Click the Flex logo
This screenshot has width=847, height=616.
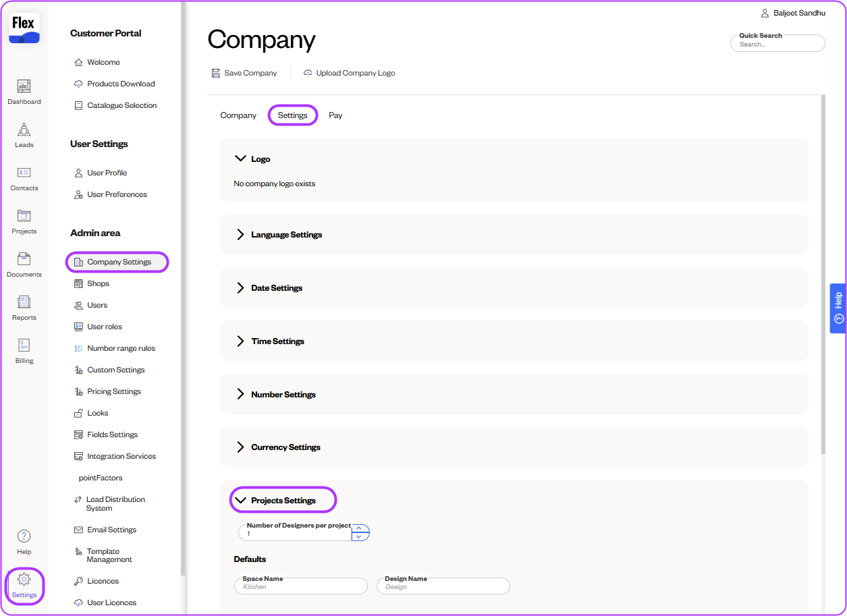pyautogui.click(x=24, y=28)
